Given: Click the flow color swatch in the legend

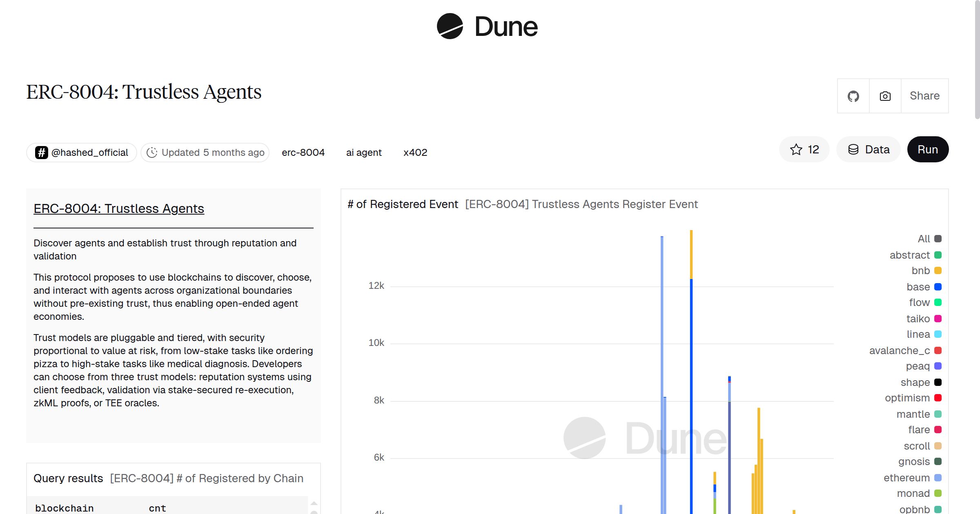Looking at the screenshot, I should click(938, 302).
